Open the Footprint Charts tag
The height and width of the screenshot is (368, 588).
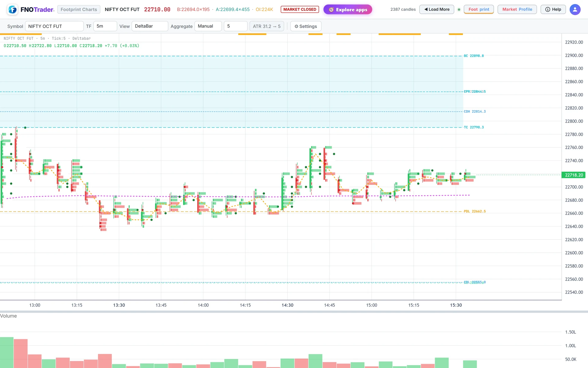click(79, 10)
